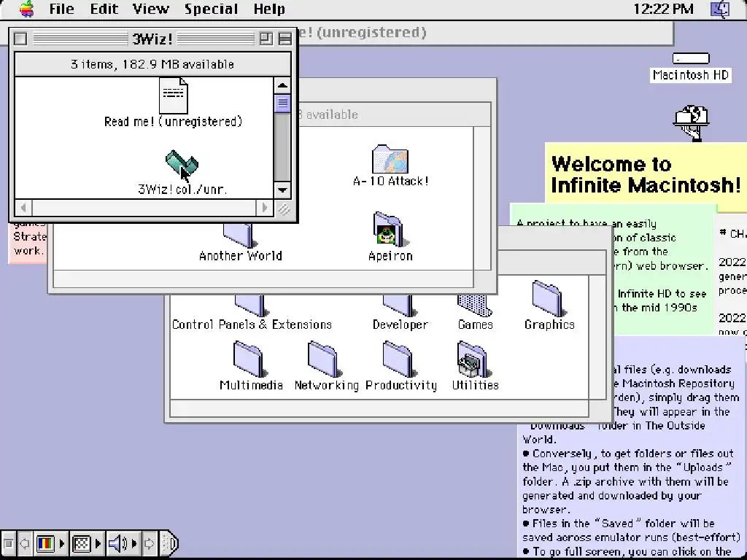Select the Another World folder
747x560 pixels.
[x=239, y=236]
